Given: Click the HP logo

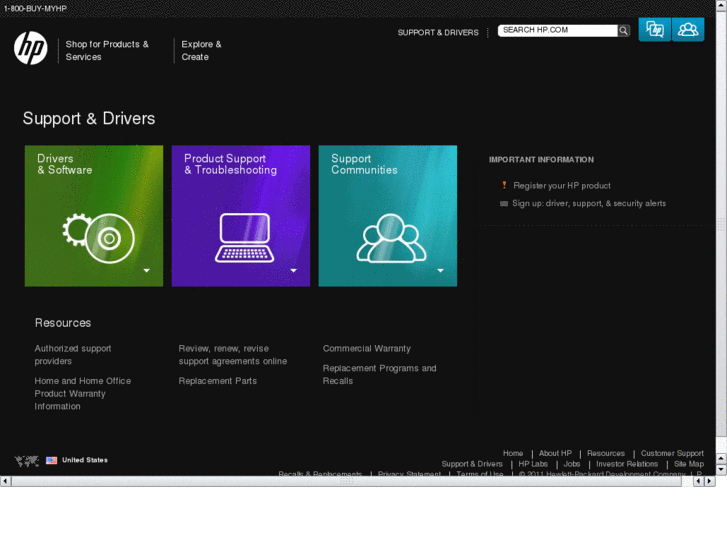Looking at the screenshot, I should click(30, 48).
